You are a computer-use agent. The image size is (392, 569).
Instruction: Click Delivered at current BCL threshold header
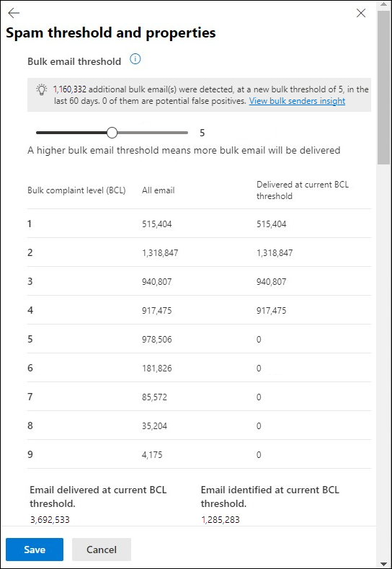(x=303, y=190)
